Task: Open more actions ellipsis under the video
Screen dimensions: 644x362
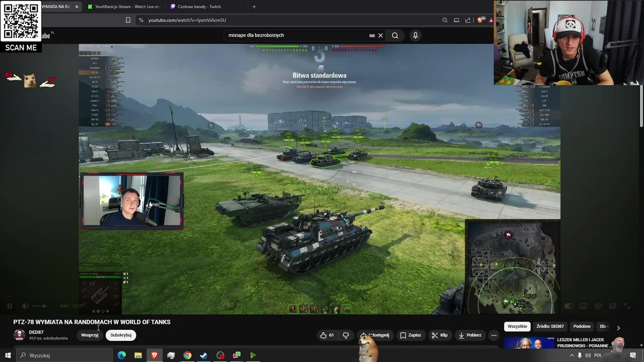Action: pos(494,335)
